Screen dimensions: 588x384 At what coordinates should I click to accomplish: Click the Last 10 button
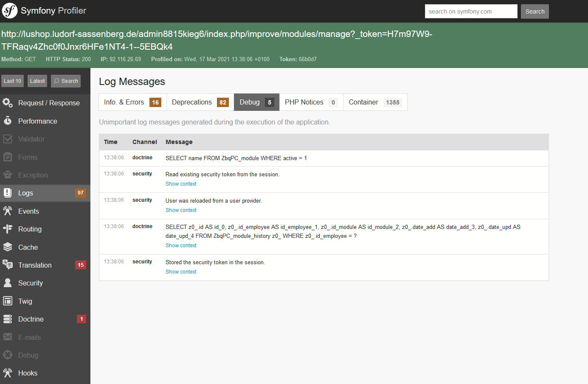click(x=12, y=81)
